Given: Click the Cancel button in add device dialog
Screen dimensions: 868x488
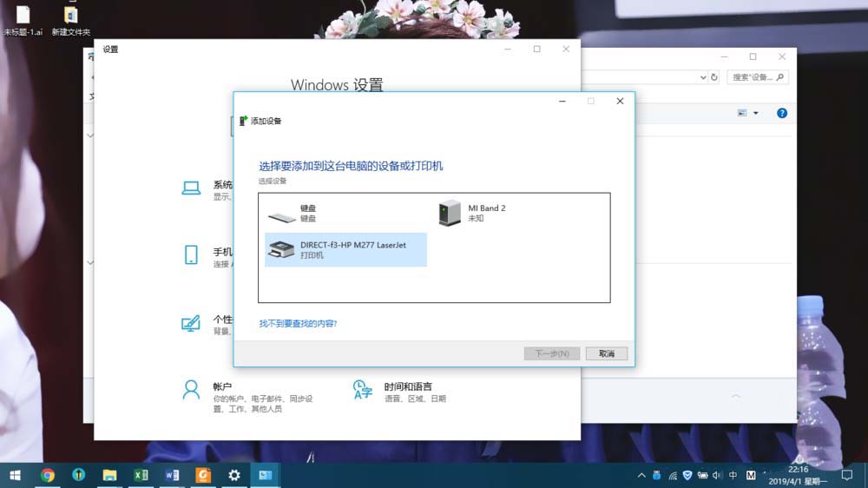Looking at the screenshot, I should point(607,353).
